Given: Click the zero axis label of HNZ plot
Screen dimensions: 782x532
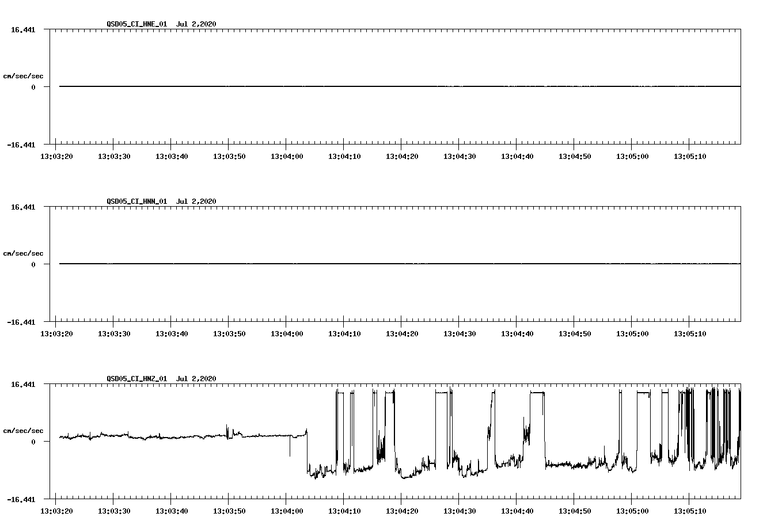Looking at the screenshot, I should click(33, 442).
